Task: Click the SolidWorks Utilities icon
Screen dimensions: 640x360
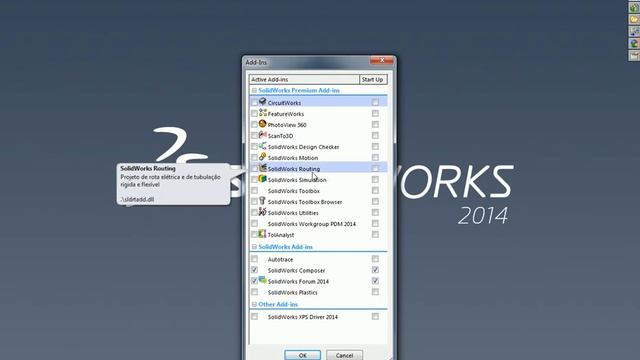Action: 262,212
